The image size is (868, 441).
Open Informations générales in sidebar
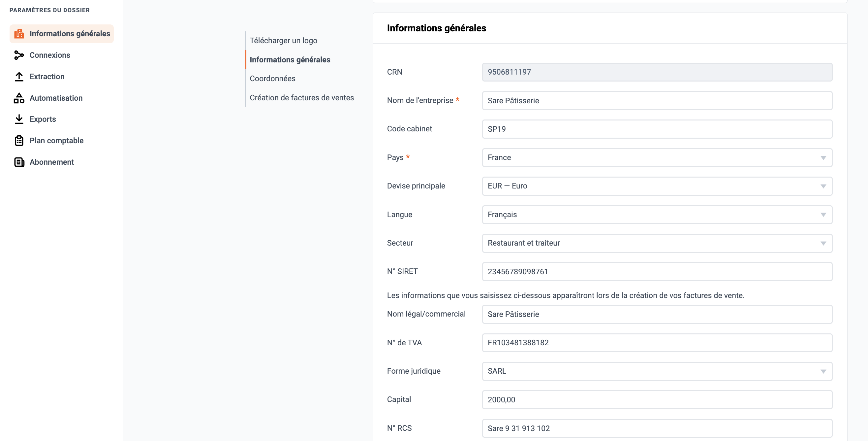62,34
